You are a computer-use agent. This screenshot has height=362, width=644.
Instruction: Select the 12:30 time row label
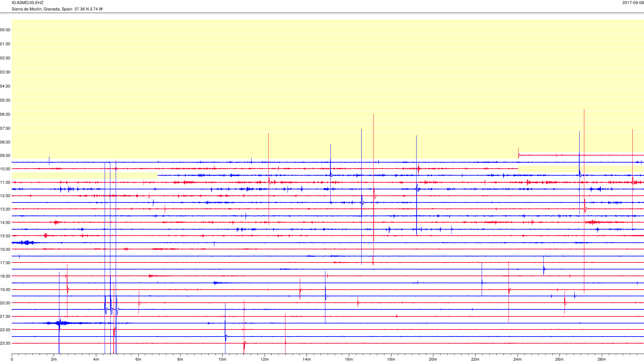coord(5,196)
